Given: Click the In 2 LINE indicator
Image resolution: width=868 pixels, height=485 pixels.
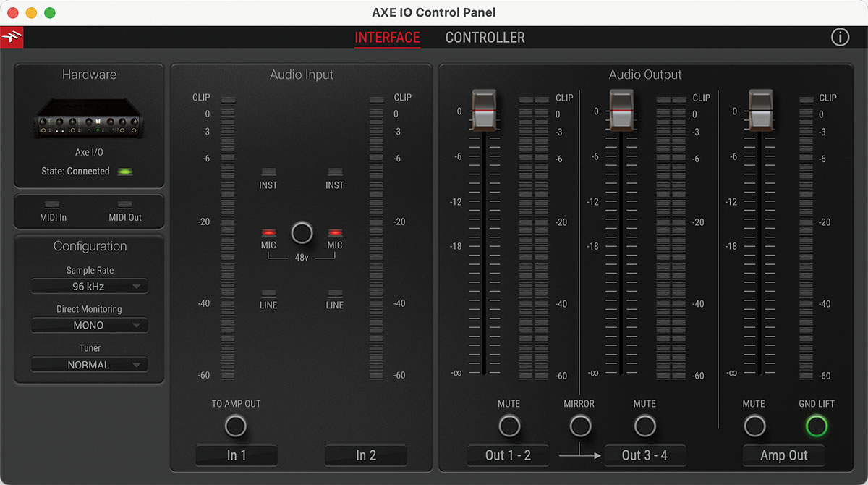Looking at the screenshot, I should point(335,292).
